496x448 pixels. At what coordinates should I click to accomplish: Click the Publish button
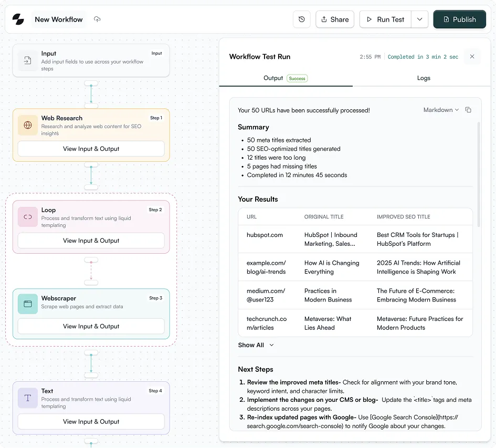coord(459,19)
